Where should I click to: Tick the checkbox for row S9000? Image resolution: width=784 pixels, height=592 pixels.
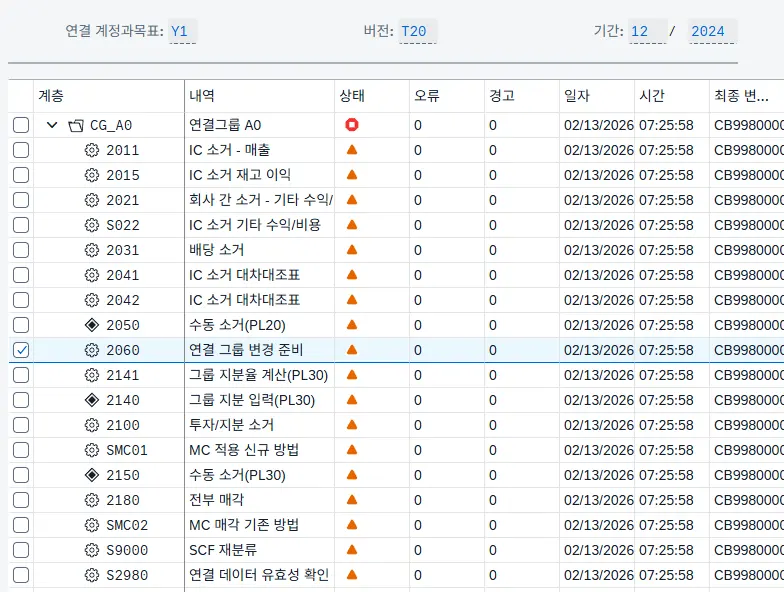click(21, 550)
